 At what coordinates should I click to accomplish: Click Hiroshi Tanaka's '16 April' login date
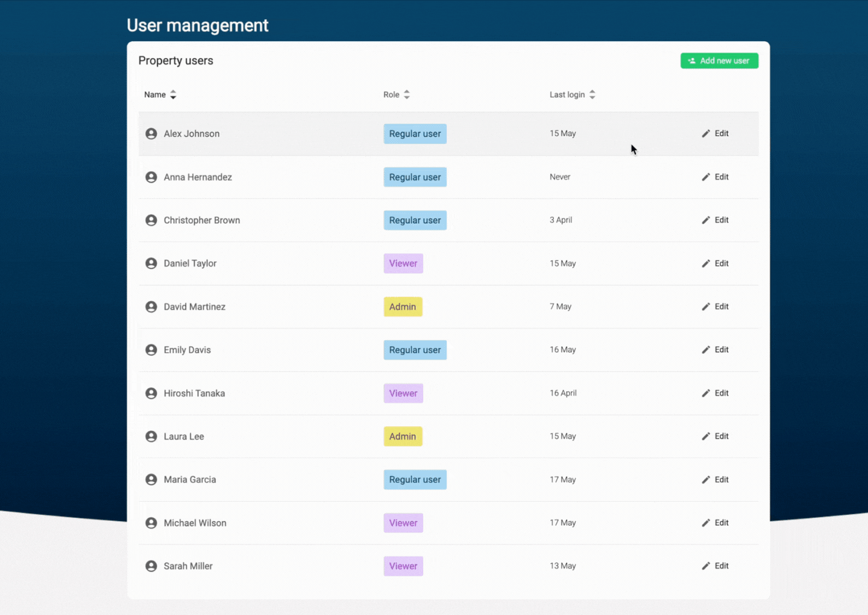click(x=563, y=393)
